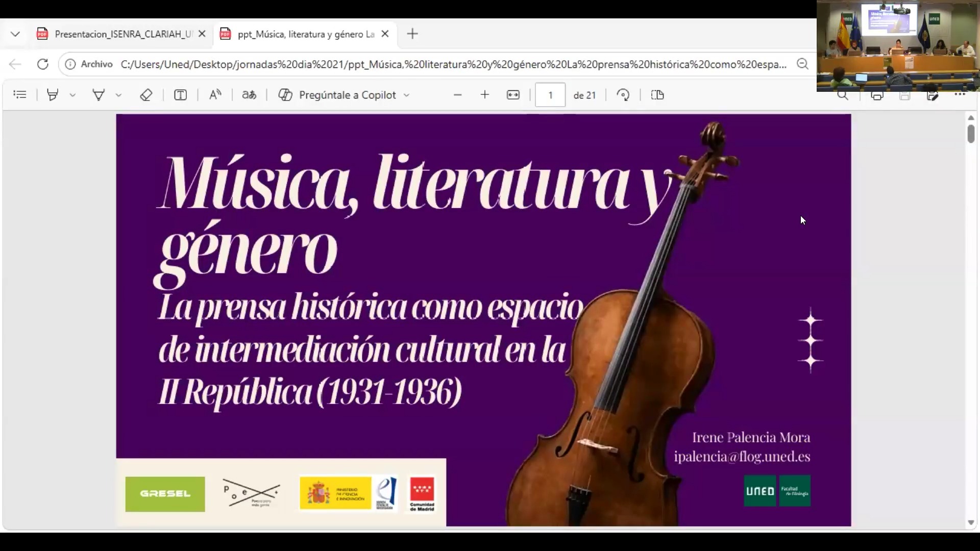Open the PDF search magnifier icon
The width and height of the screenshot is (980, 551).
[x=843, y=96]
